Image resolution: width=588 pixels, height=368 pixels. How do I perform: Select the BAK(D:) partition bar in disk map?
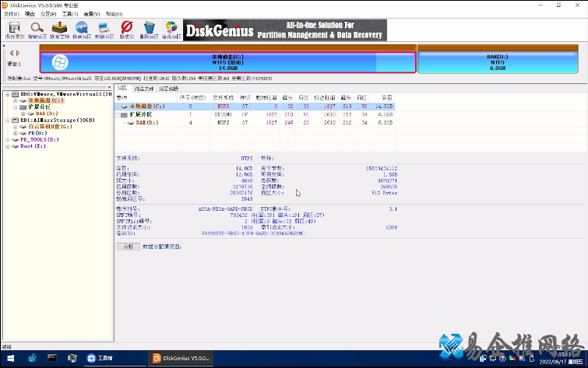(498, 62)
